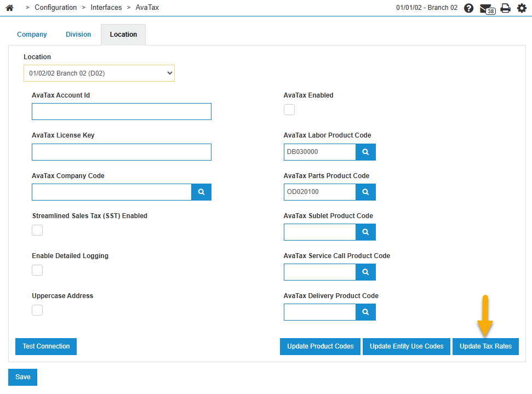Focus AvaTax Sublet Product Code field
Screen dimensions: 532x394
(x=319, y=232)
